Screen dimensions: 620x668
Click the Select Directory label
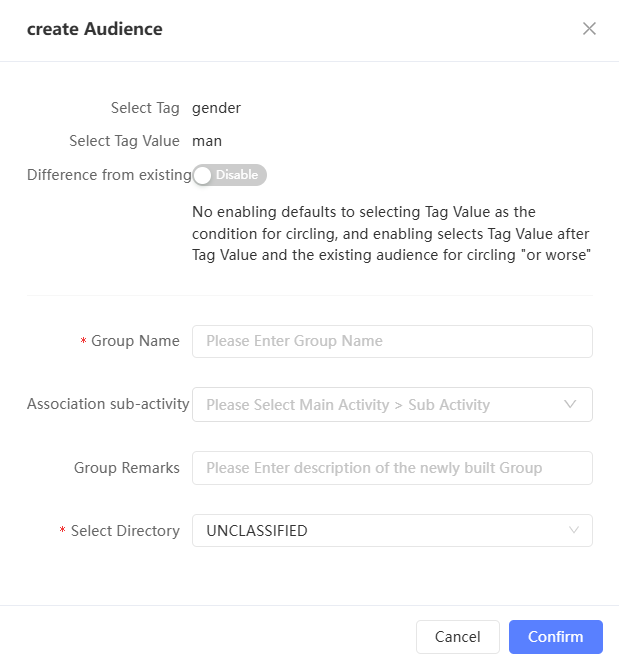[x=125, y=531]
